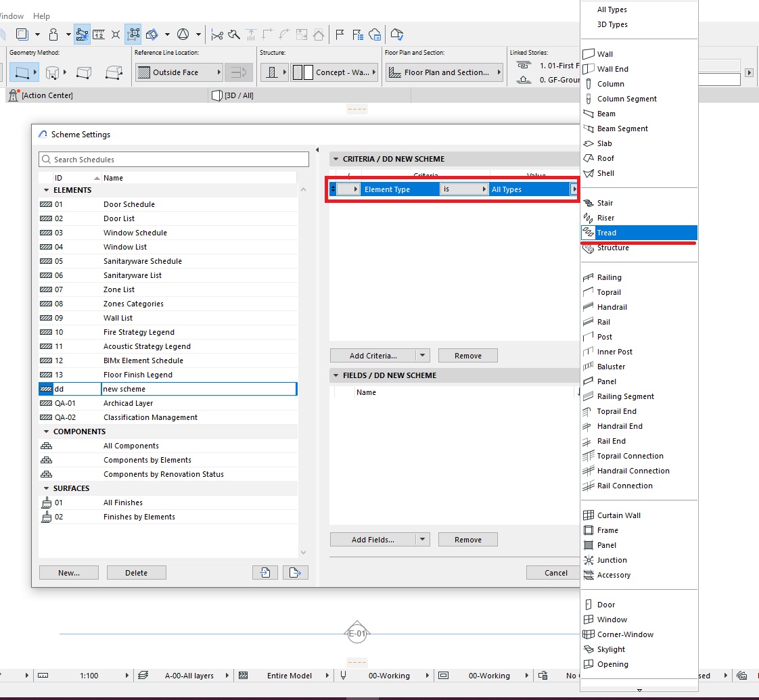Image resolution: width=759 pixels, height=700 pixels.
Task: Click A-00-All layers combination icon
Action: pos(143,675)
